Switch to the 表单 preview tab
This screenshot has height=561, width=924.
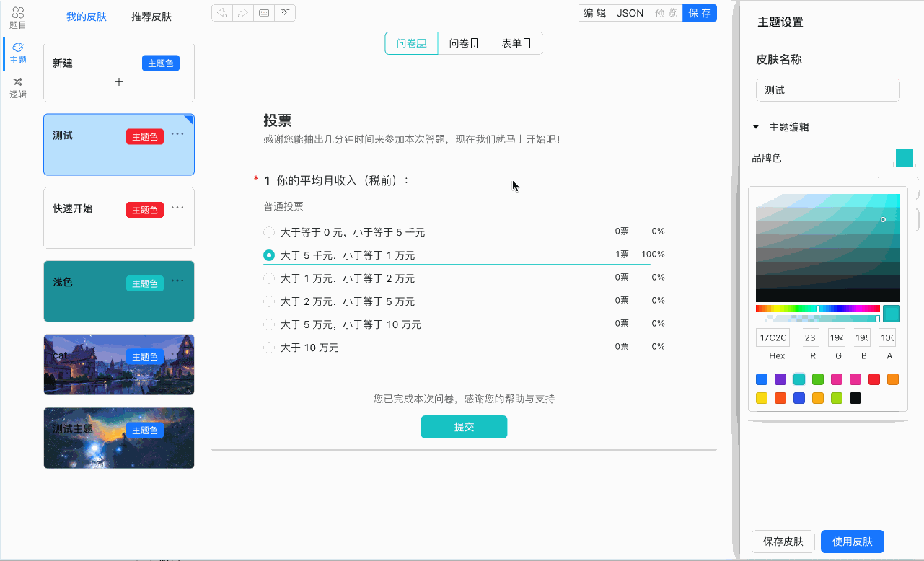pyautogui.click(x=514, y=43)
